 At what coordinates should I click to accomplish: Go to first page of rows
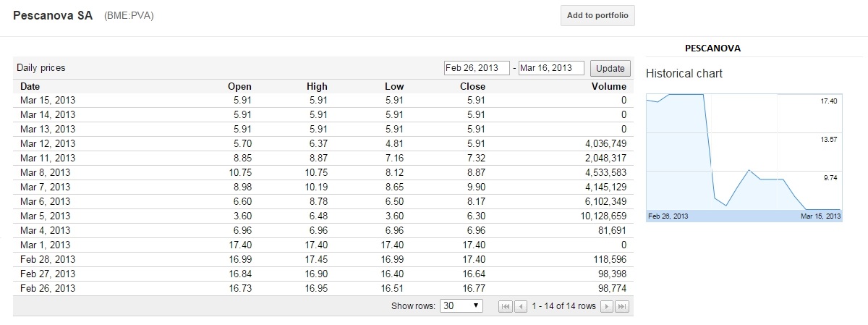click(506, 306)
